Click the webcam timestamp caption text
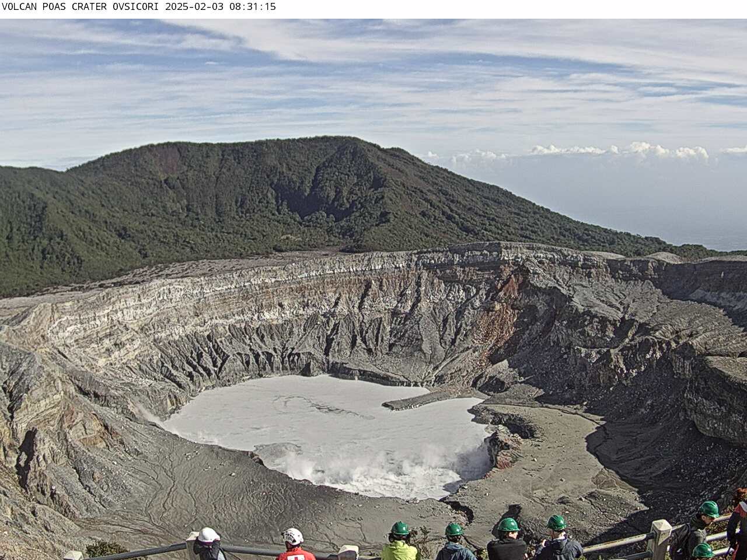Viewport: 747px width, 560px height. (139, 7)
